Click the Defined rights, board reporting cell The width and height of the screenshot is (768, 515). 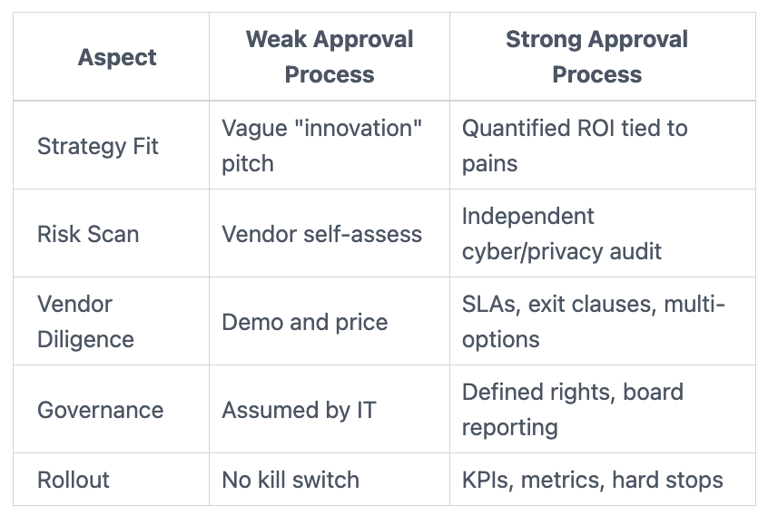pyautogui.click(x=572, y=410)
